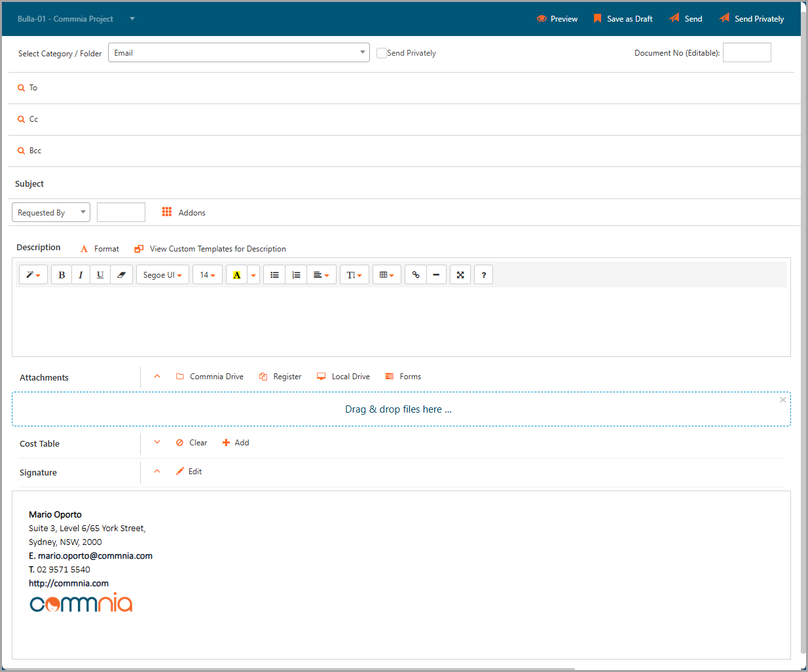The width and height of the screenshot is (808, 672).
Task: Click the field next to Requested By
Action: [x=121, y=212]
